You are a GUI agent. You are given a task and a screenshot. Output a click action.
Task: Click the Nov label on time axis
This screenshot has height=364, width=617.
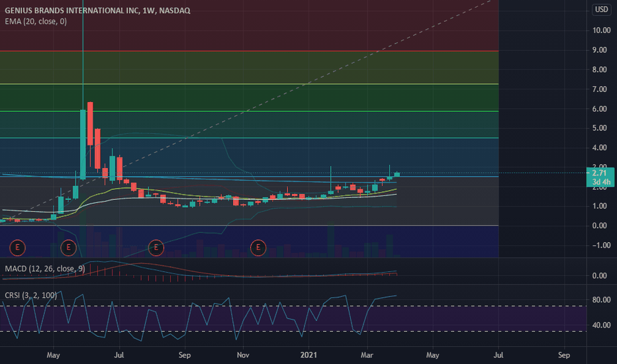243,355
